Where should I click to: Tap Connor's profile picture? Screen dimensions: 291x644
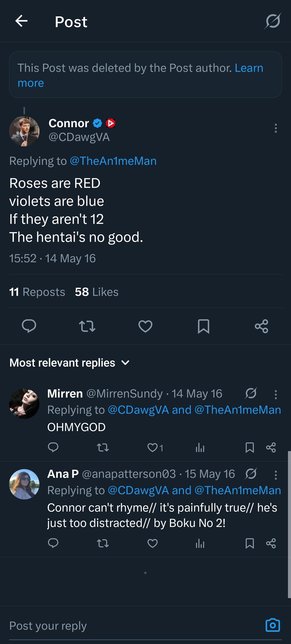coord(24,131)
